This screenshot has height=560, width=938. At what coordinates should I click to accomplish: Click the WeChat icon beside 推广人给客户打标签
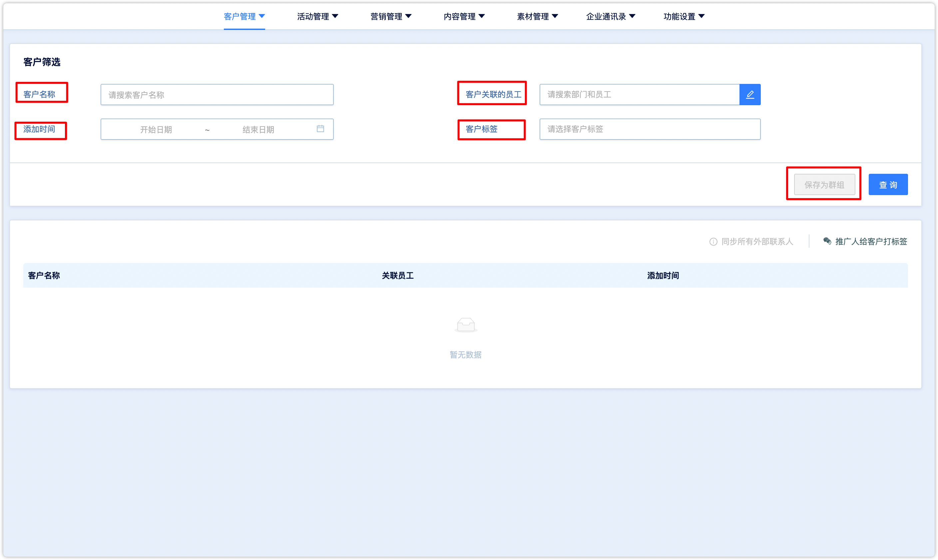pos(827,241)
